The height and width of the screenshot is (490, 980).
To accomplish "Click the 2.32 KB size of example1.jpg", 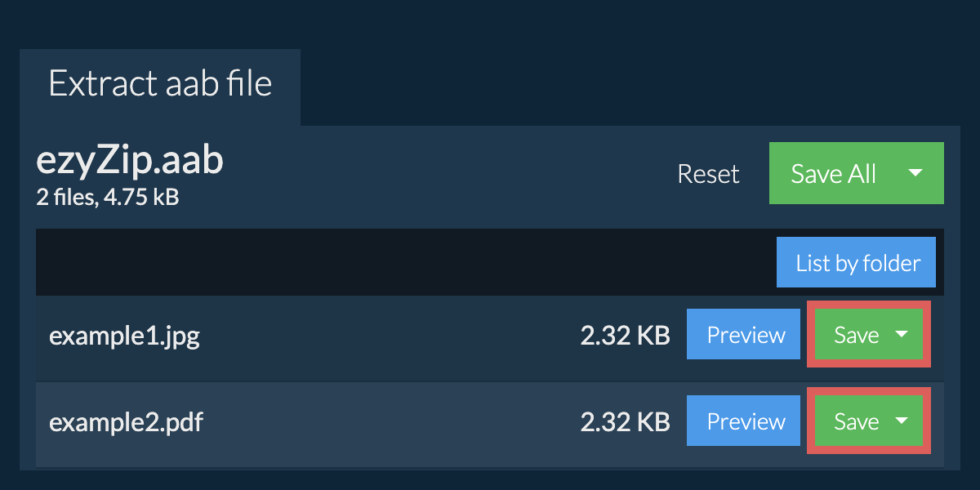I will coord(625,335).
